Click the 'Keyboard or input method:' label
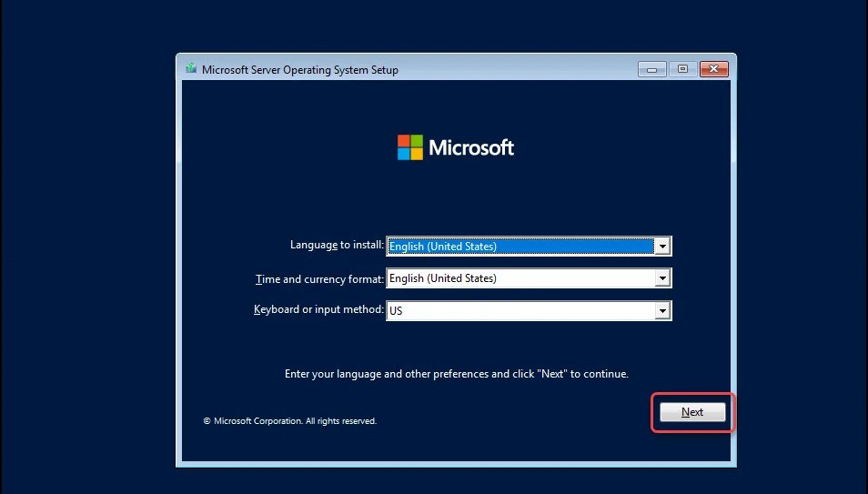Screen dimensions: 868x494 [318, 309]
